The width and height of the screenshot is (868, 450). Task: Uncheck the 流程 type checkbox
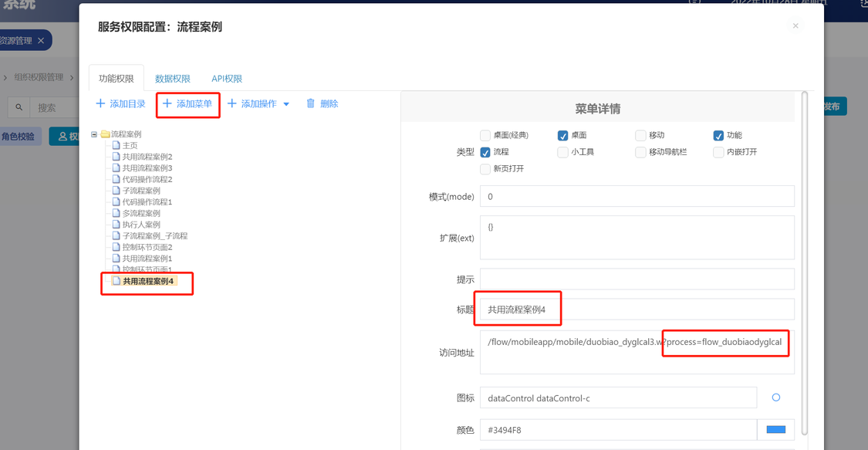pos(485,152)
